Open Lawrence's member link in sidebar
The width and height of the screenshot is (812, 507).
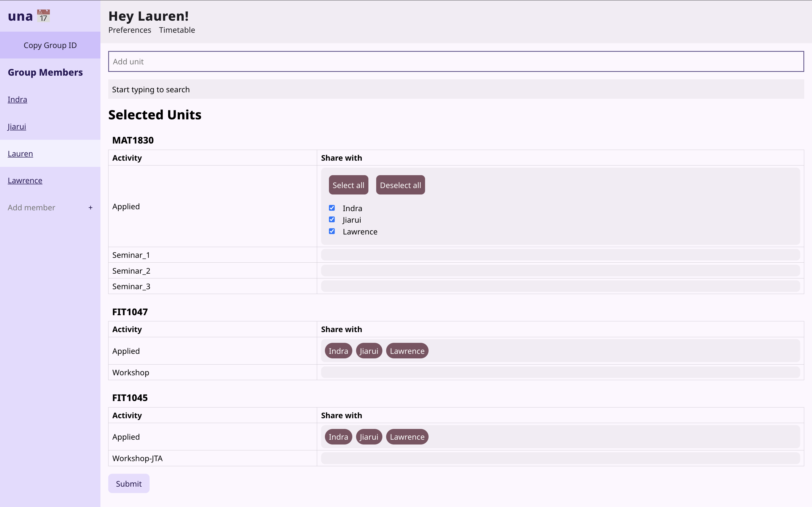point(25,180)
